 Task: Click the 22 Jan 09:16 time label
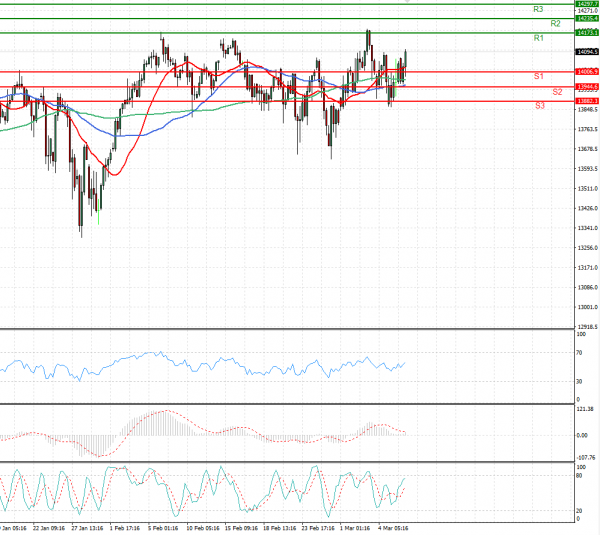(49, 528)
